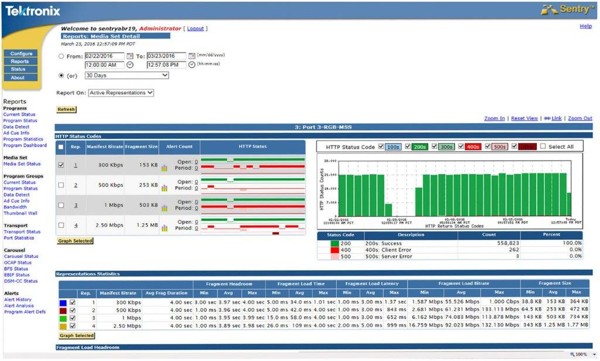Toggle the select-all checkbox in HTTP table header
The height and width of the screenshot is (361, 600).
(61, 147)
